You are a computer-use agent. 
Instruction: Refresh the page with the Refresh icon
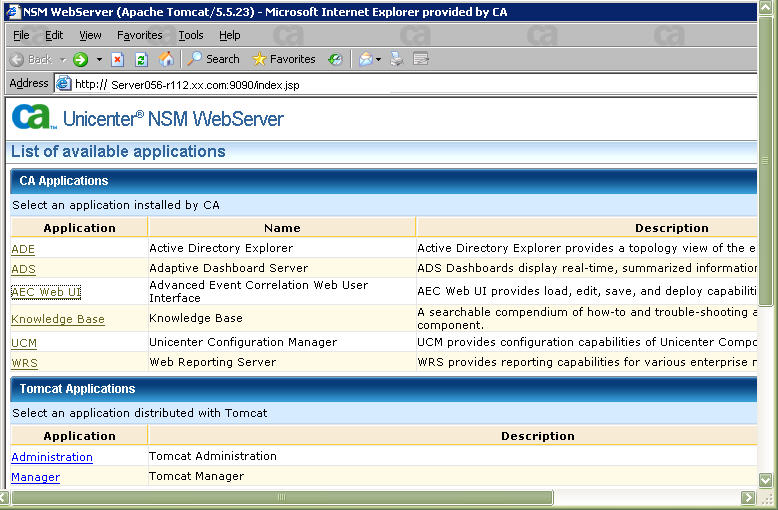pos(141,59)
